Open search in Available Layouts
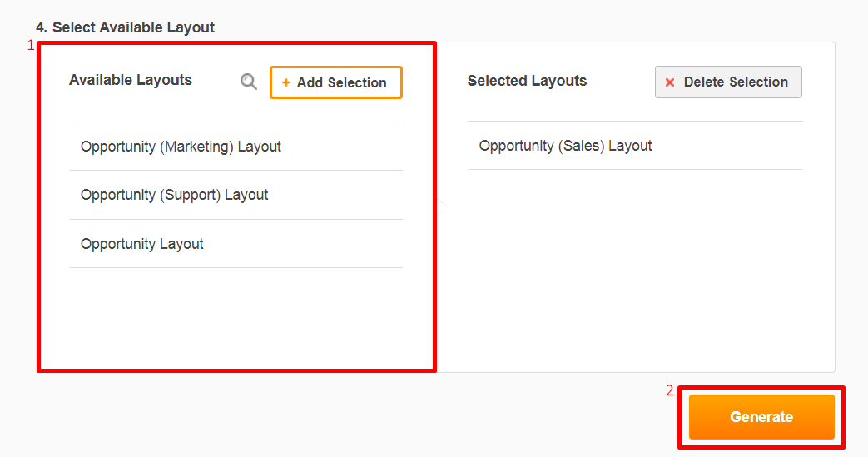The height and width of the screenshot is (457, 868). 249,82
